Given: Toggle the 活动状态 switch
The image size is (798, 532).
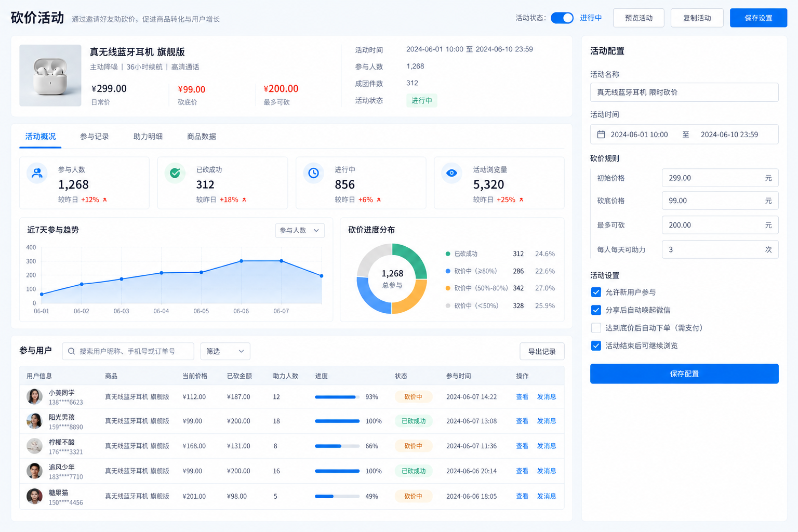Looking at the screenshot, I should [x=562, y=18].
